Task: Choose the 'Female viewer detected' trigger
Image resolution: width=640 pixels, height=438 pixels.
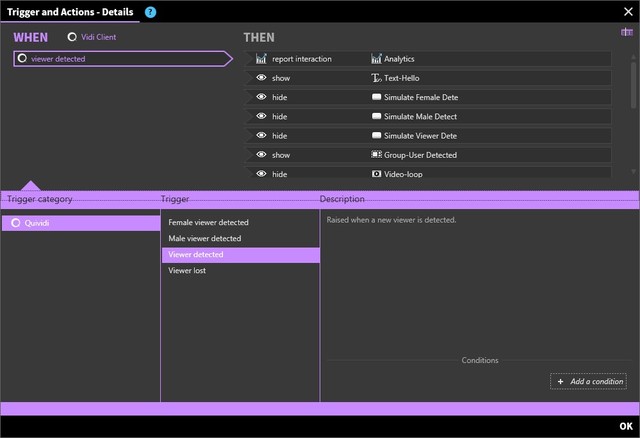Action: [208, 222]
